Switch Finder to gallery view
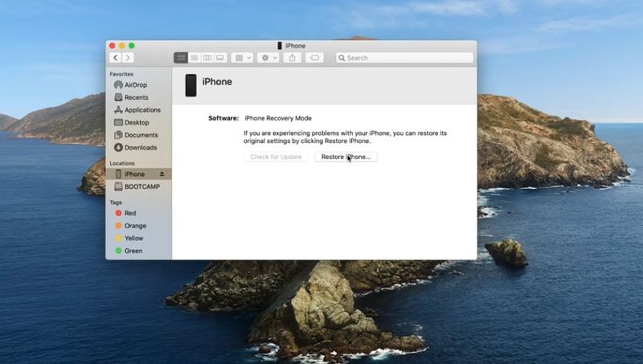 coord(220,58)
